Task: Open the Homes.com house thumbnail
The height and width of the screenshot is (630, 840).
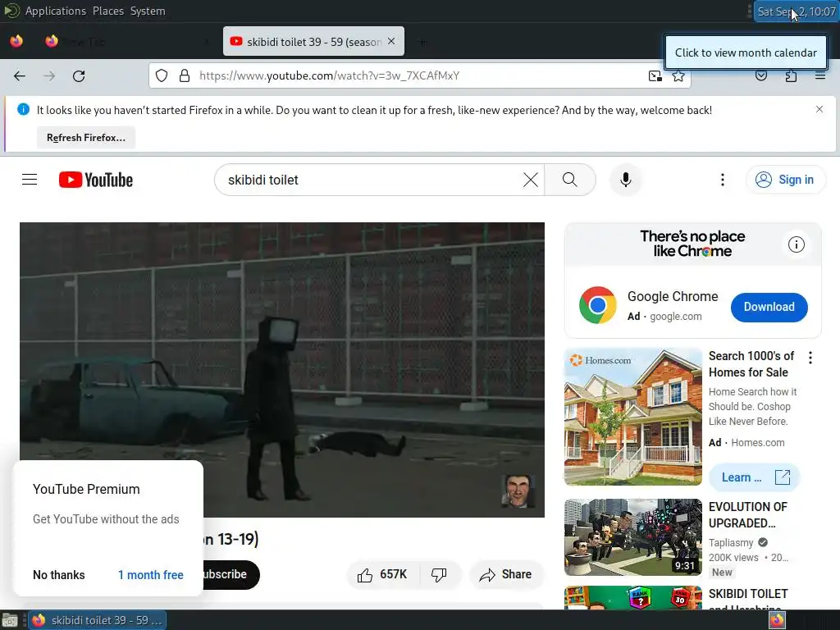Action: [x=632, y=417]
